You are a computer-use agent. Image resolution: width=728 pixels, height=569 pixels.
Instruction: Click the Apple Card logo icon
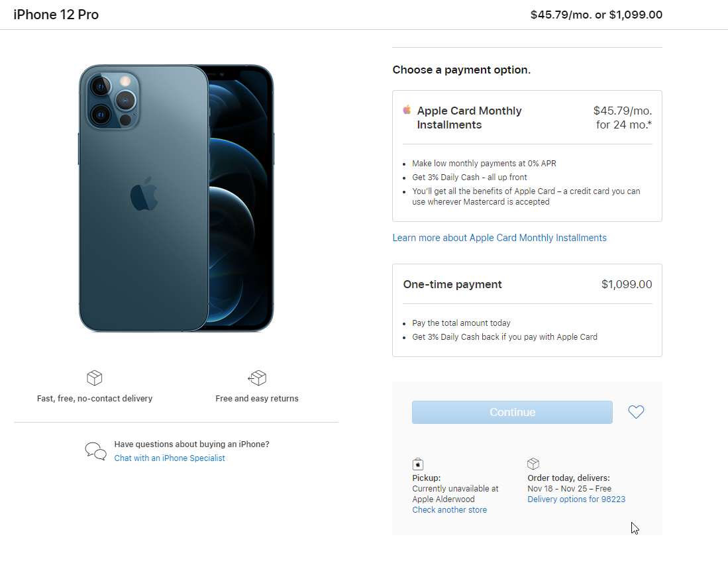(407, 110)
